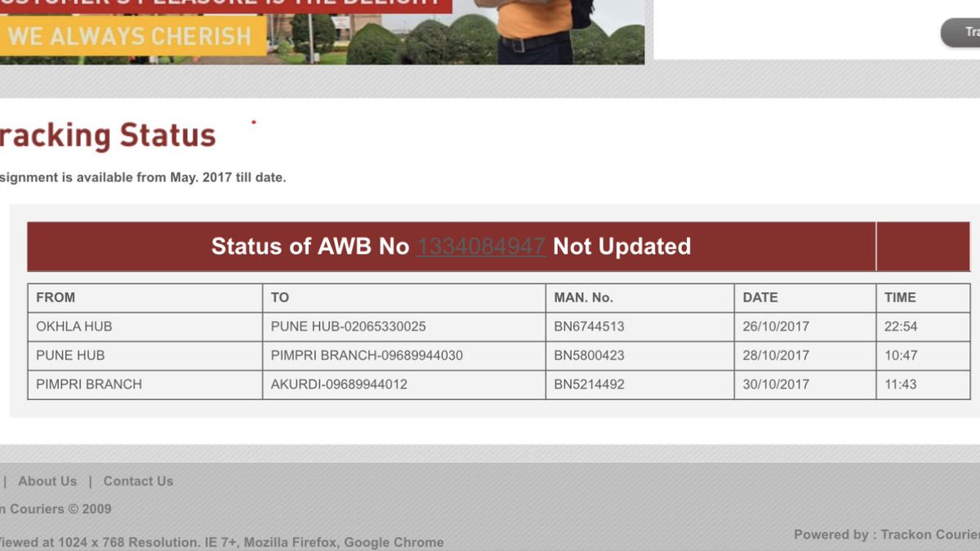Click the PIMPRI BRANCH-09689944030 cell
The width and height of the screenshot is (980, 551).
point(404,355)
